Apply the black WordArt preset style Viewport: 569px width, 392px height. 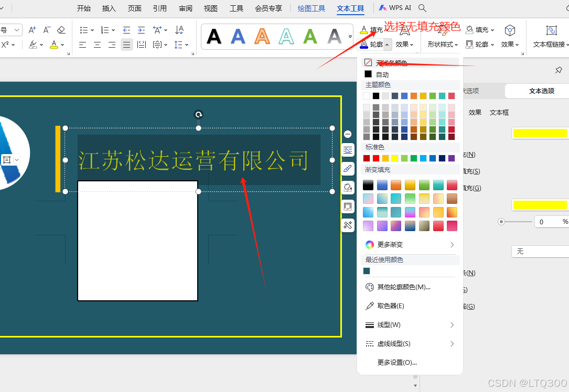(x=214, y=36)
